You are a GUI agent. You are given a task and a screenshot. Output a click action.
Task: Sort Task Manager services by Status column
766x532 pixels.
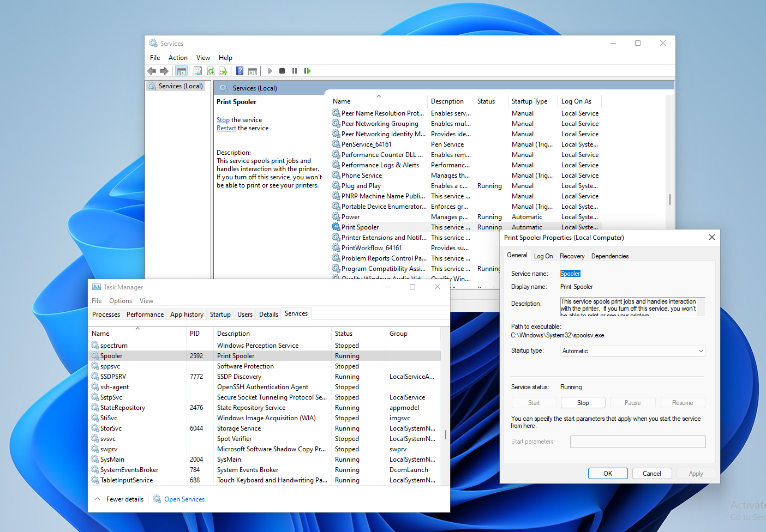[x=358, y=333]
